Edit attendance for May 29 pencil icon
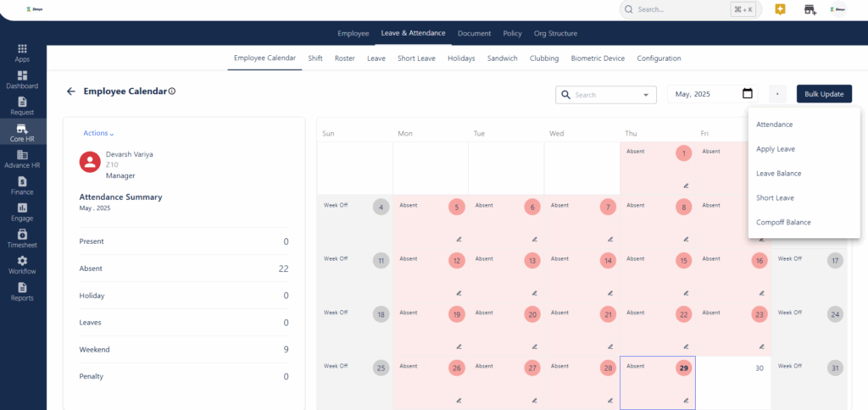The width and height of the screenshot is (868, 410). pyautogui.click(x=686, y=400)
